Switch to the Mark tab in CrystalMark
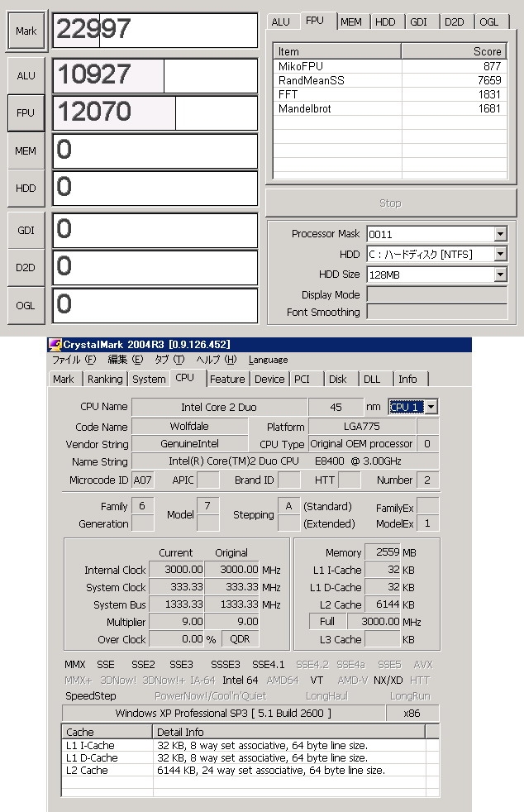The width and height of the screenshot is (524, 812). [x=64, y=379]
